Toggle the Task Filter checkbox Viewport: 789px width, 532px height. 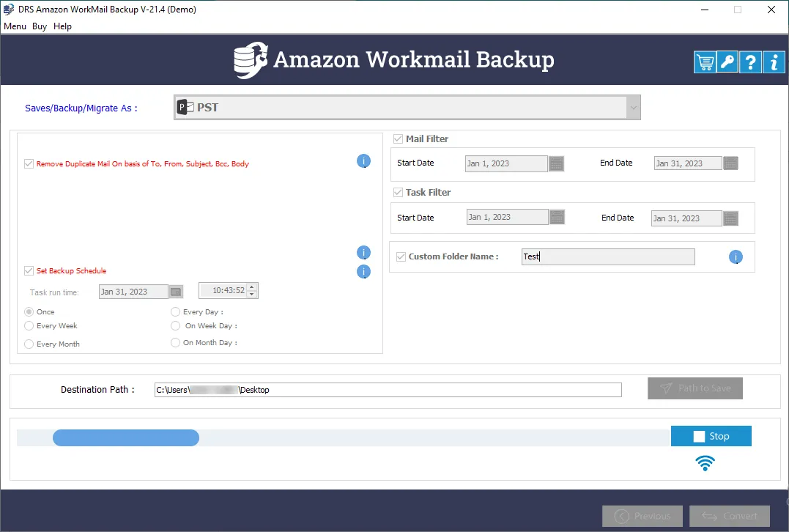tap(398, 192)
